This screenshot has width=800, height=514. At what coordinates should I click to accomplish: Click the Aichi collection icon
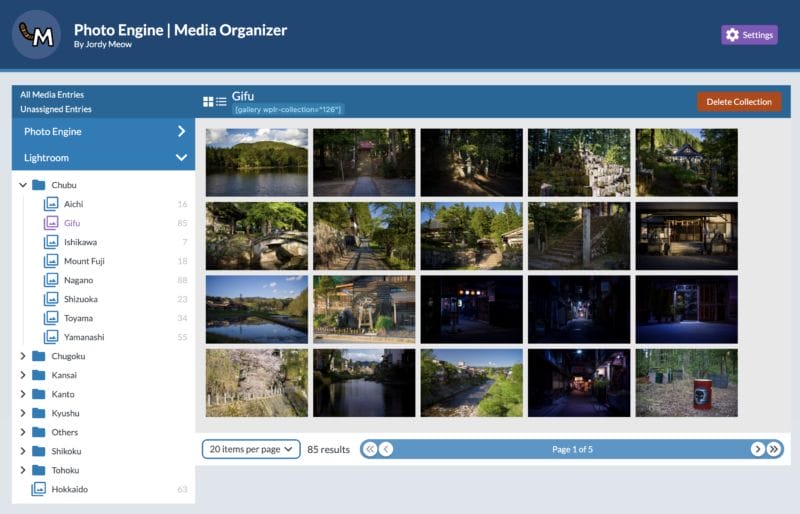(51, 204)
